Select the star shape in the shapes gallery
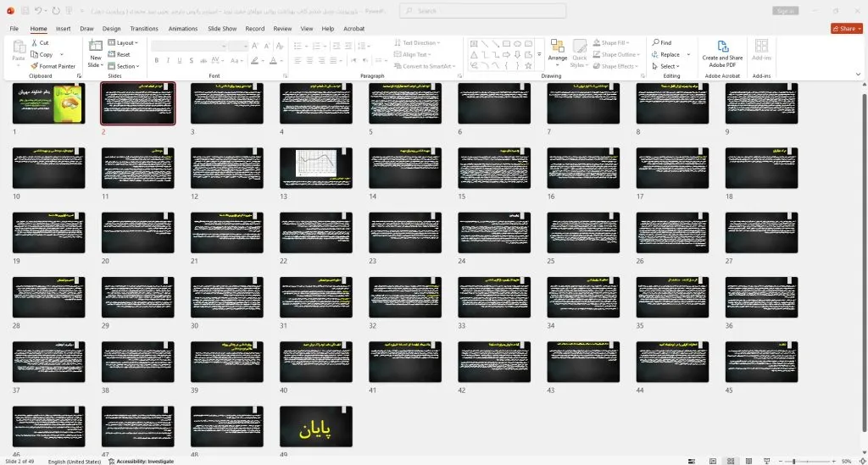 point(528,66)
